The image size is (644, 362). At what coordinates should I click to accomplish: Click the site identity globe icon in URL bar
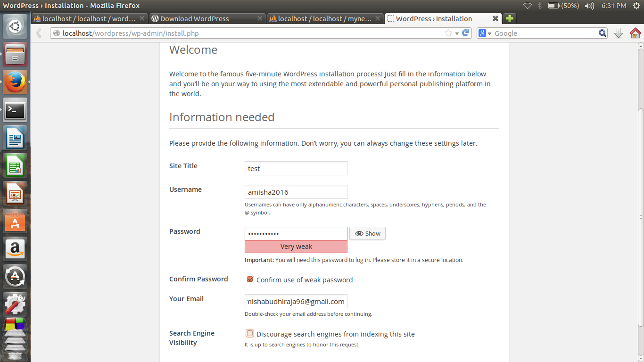pyautogui.click(x=57, y=33)
